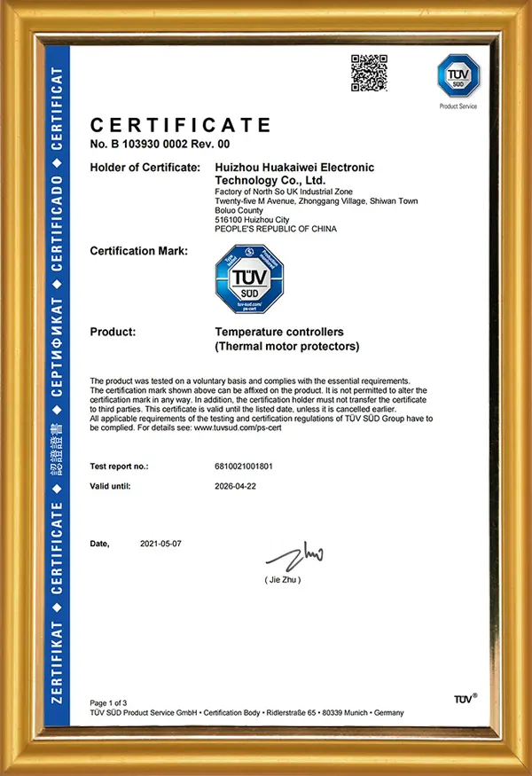Click 'Technology Co., Ltd.' line
The width and height of the screenshot is (532, 776).
click(270, 180)
